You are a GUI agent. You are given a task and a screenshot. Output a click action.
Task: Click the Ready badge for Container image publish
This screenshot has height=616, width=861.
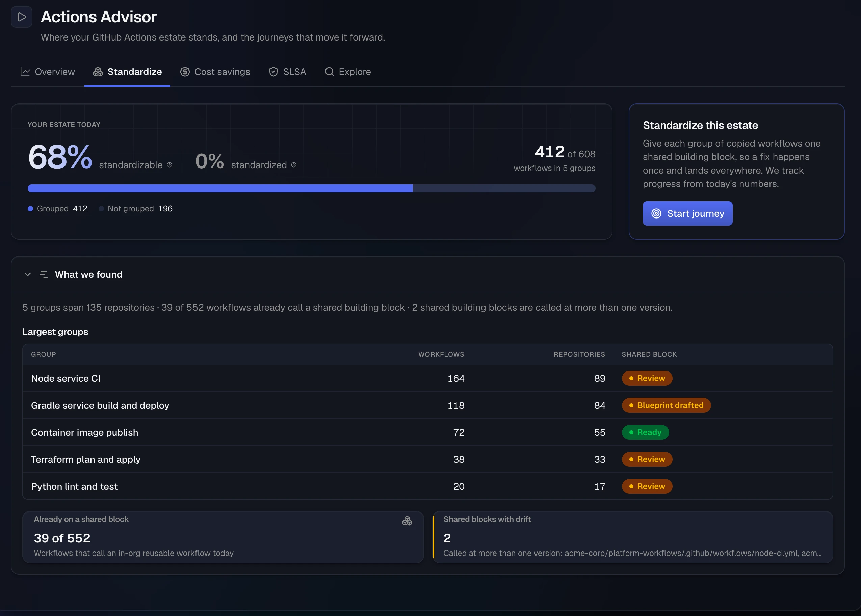click(645, 432)
